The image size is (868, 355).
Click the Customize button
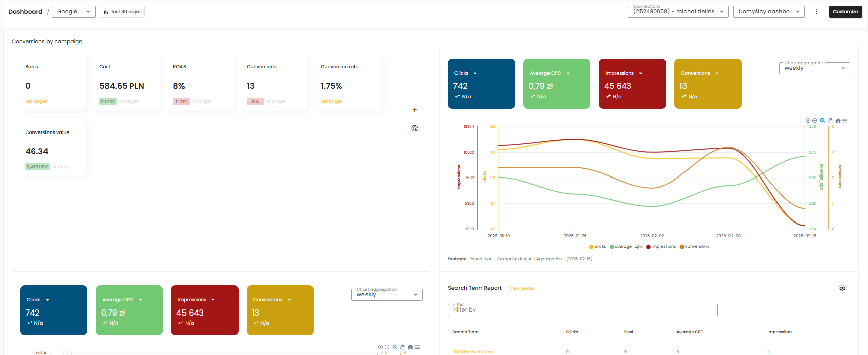point(846,12)
